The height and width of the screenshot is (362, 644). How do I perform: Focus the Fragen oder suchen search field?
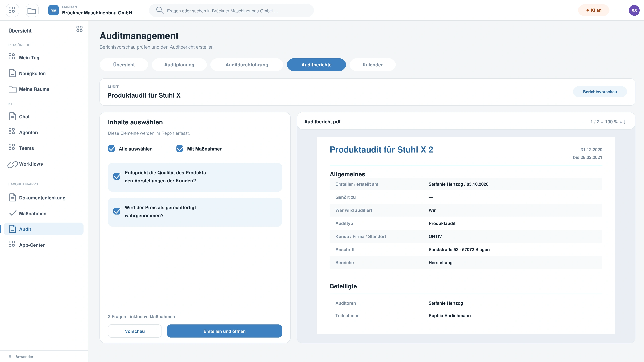[x=231, y=11]
